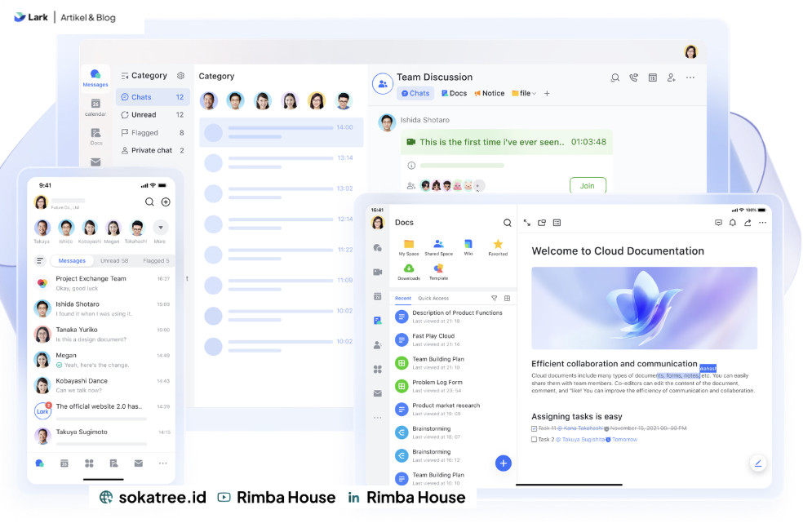This screenshot has height=532, width=812.
Task: Open the 14:00 chat row in Category
Action: click(282, 133)
